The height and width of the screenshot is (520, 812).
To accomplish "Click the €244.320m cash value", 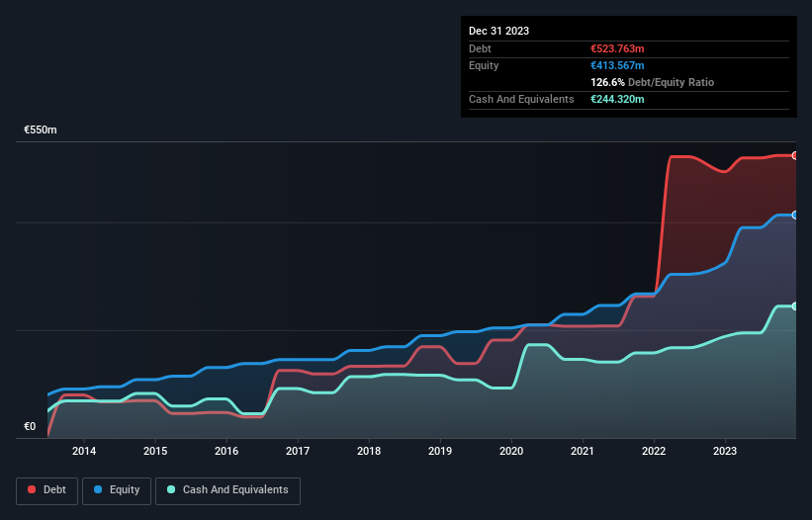I will coord(617,99).
